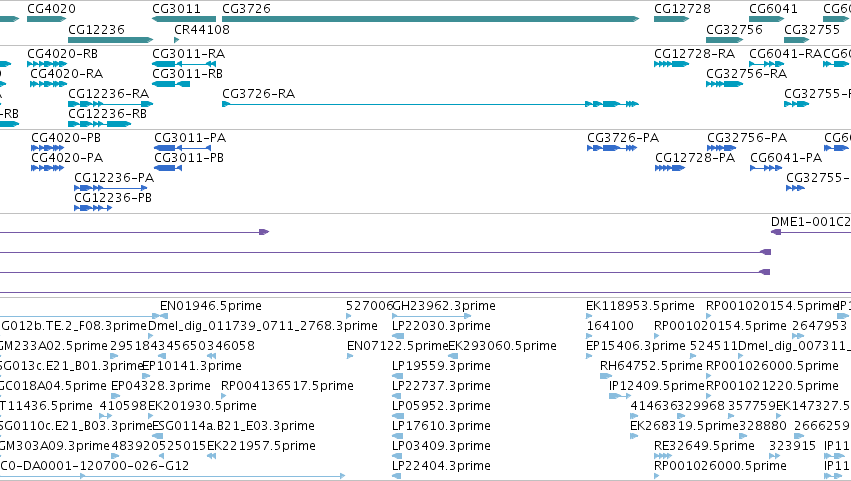Select EST EK268319.5prime
Viewport: 851px width, 481px height.
click(x=685, y=426)
